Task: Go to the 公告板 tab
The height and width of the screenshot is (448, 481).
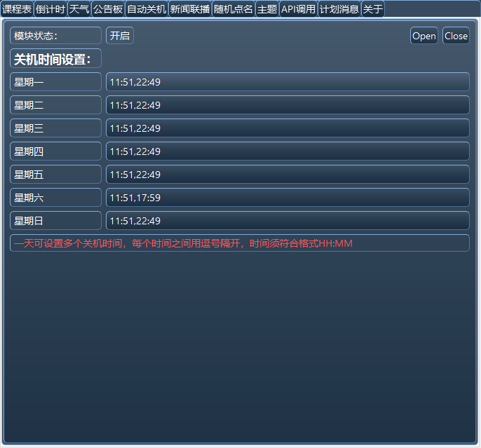Action: [x=107, y=9]
